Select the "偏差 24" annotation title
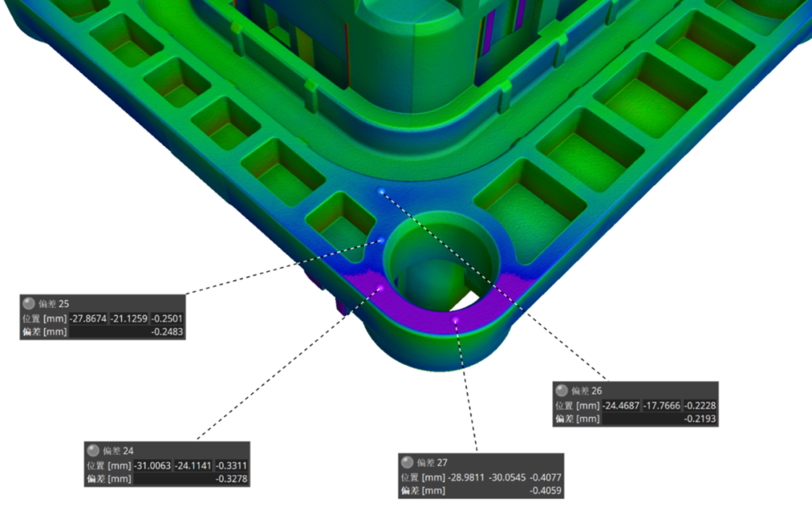Image resolution: width=812 pixels, height=511 pixels. pos(117,451)
